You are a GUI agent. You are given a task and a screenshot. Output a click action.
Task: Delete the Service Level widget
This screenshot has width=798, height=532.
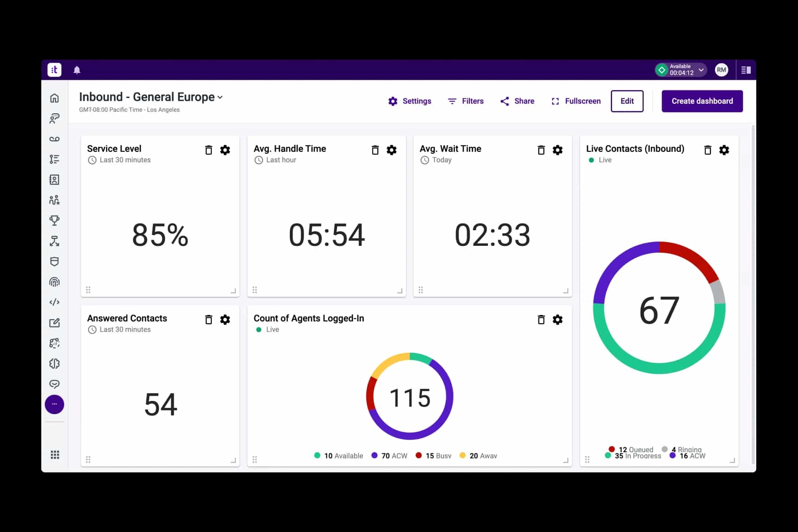click(209, 150)
